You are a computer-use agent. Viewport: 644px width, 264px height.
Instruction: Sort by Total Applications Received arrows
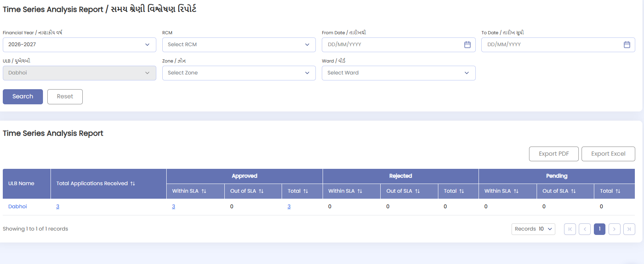[x=133, y=184]
